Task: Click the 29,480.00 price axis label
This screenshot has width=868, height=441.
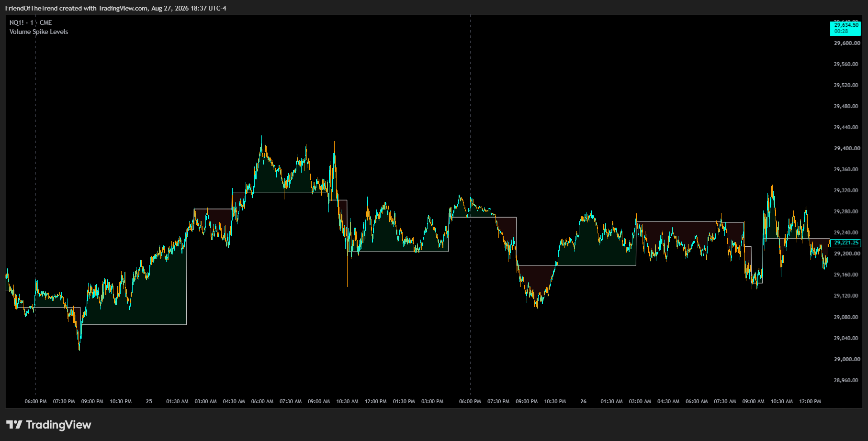Action: tap(847, 106)
